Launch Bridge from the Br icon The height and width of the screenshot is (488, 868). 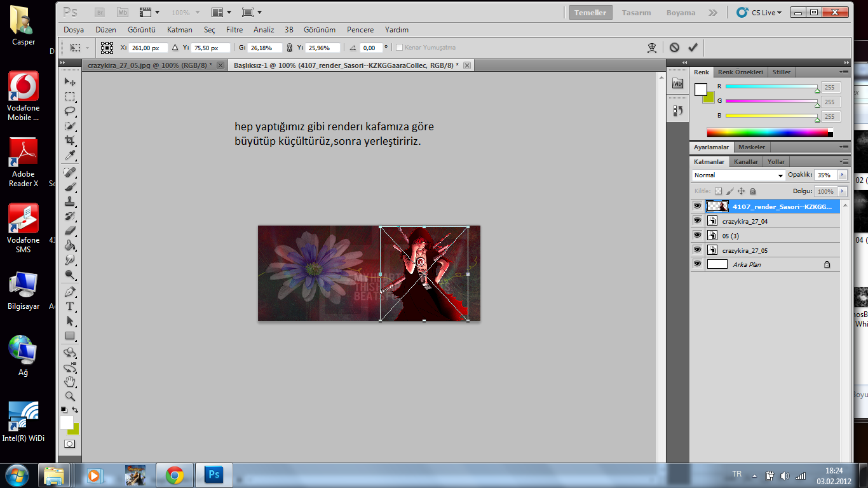100,12
